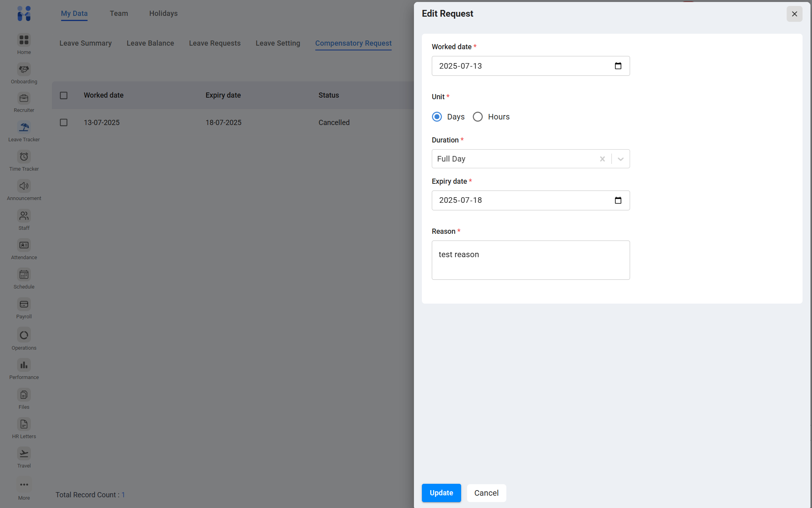Open calendar picker for Worked date
Image resolution: width=812 pixels, height=508 pixels.
tap(618, 66)
